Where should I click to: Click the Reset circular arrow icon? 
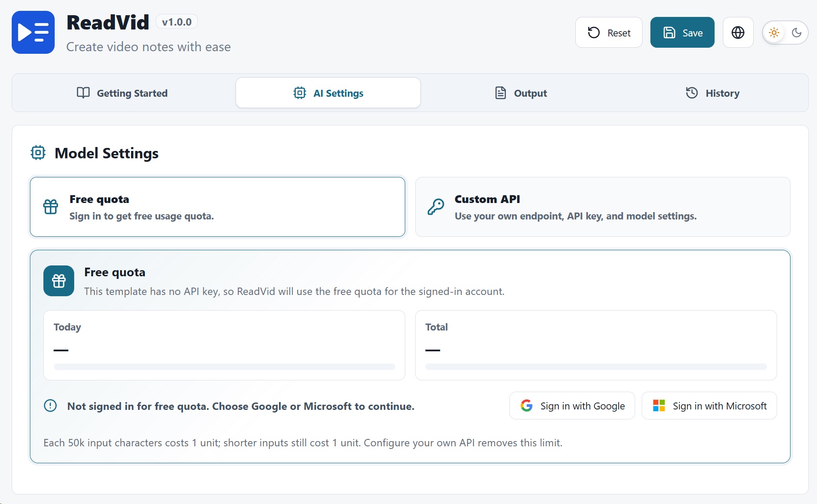click(x=594, y=33)
